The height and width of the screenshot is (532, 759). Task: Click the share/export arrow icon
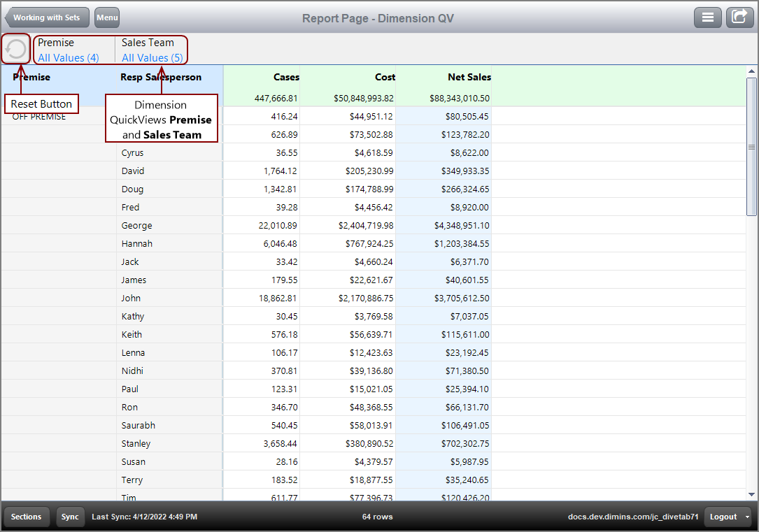[x=739, y=17]
